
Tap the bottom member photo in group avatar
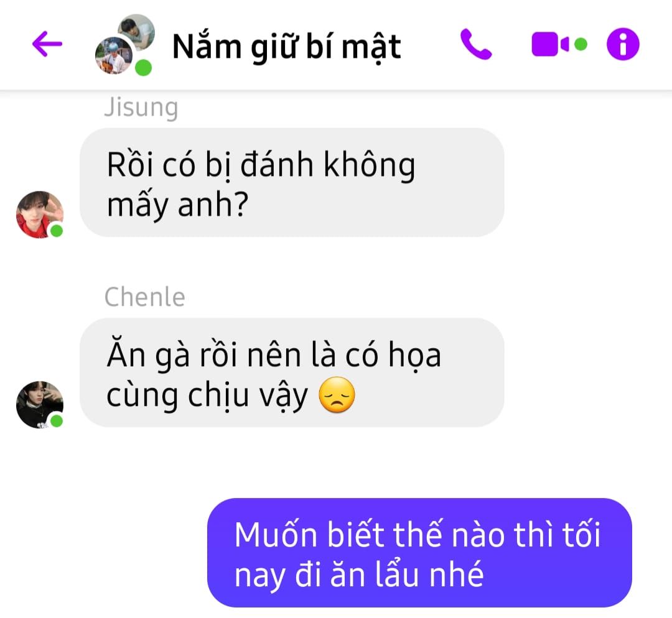pos(114,56)
